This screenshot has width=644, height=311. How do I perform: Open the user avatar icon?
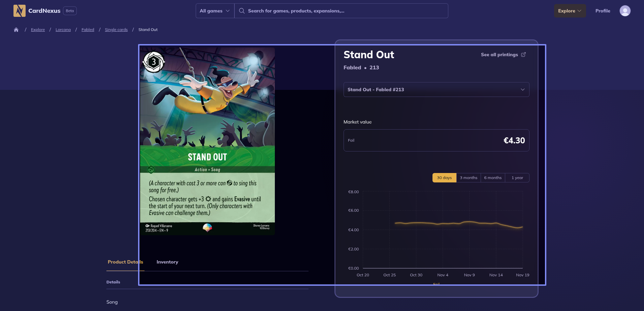pyautogui.click(x=625, y=11)
